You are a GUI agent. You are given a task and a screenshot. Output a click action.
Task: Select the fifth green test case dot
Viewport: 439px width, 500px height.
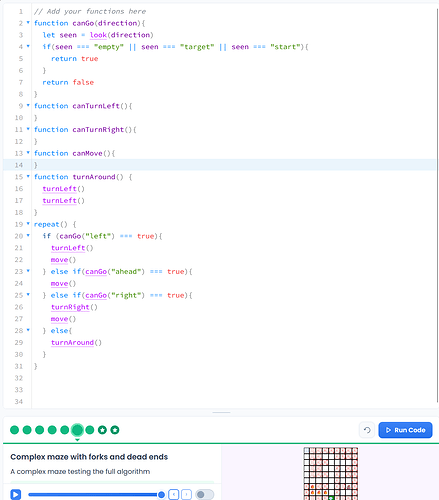coord(65,430)
